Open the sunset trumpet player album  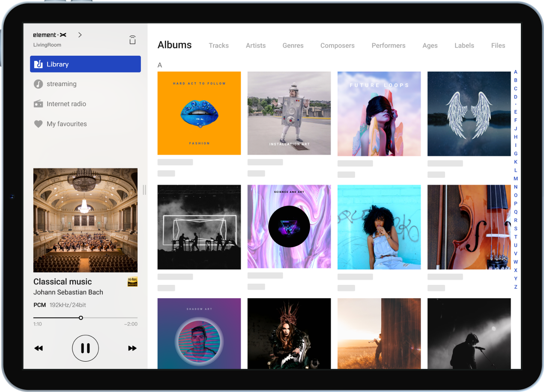[379, 333]
